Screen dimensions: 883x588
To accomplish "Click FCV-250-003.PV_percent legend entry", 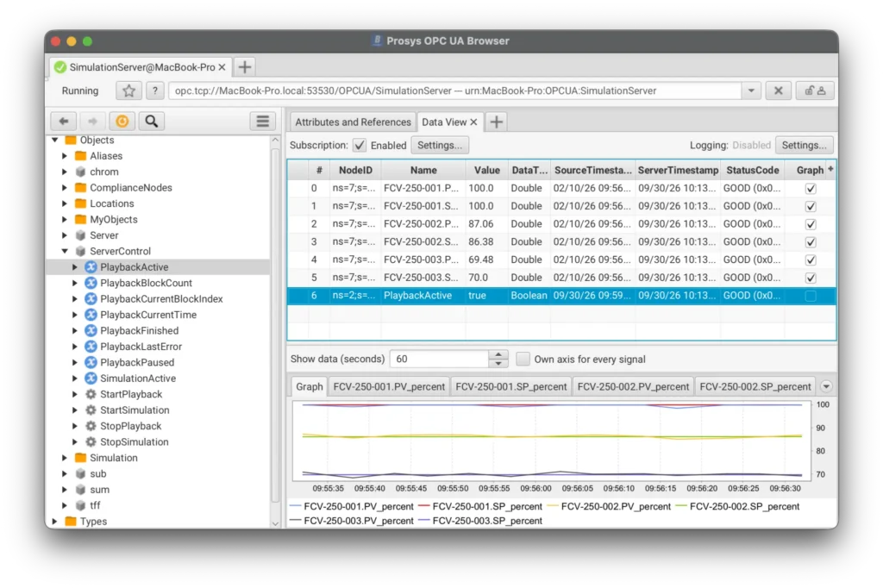I will pyautogui.click(x=352, y=521).
